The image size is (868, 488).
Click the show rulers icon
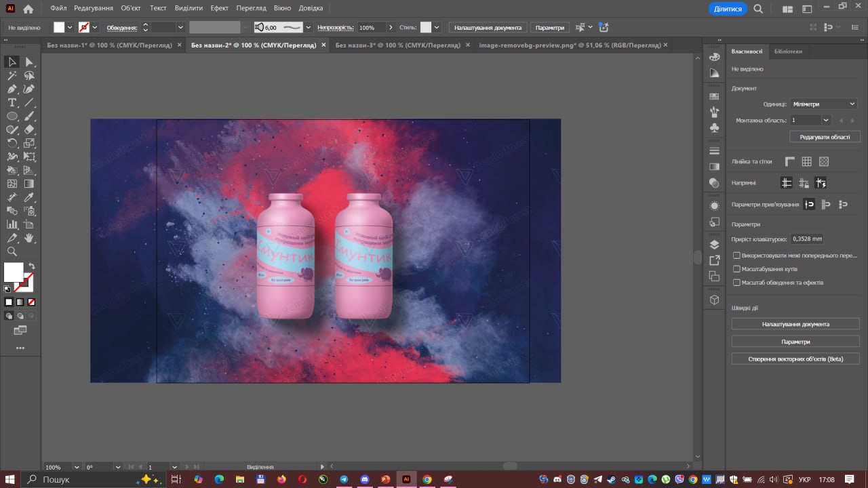tap(789, 161)
